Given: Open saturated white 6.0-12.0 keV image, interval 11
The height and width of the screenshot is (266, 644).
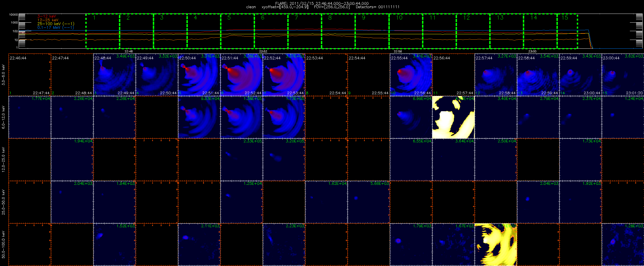Looking at the screenshot, I should click(x=453, y=117).
